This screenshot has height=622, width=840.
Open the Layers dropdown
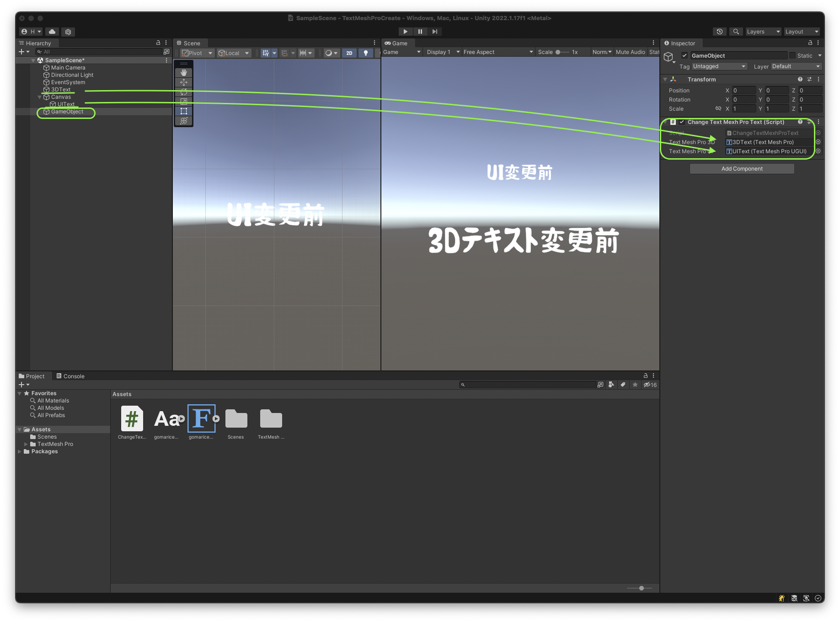763,32
